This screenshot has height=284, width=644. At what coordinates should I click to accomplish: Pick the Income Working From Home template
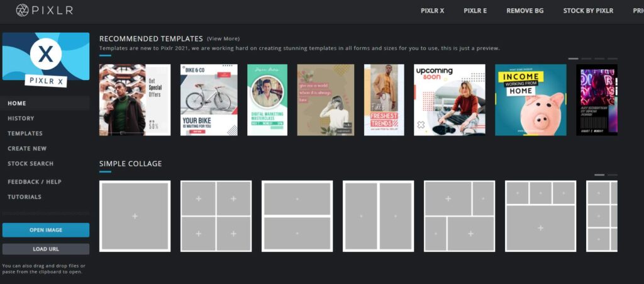point(530,99)
